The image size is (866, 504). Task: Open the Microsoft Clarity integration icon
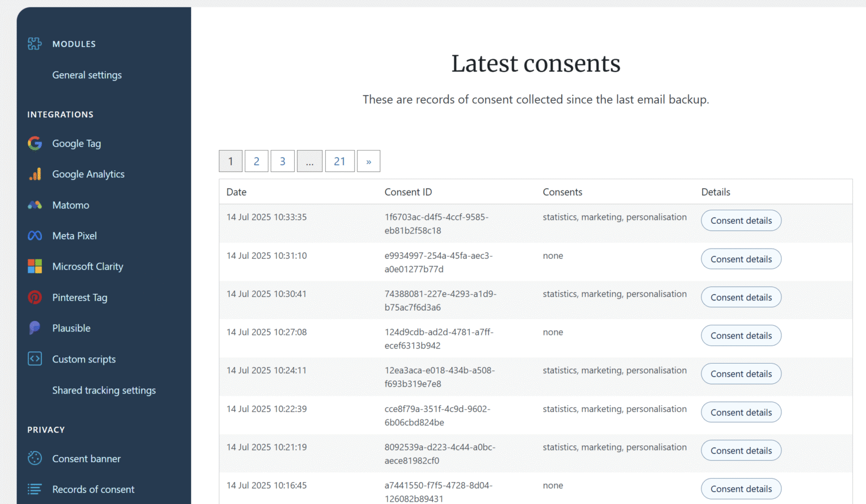click(x=34, y=266)
